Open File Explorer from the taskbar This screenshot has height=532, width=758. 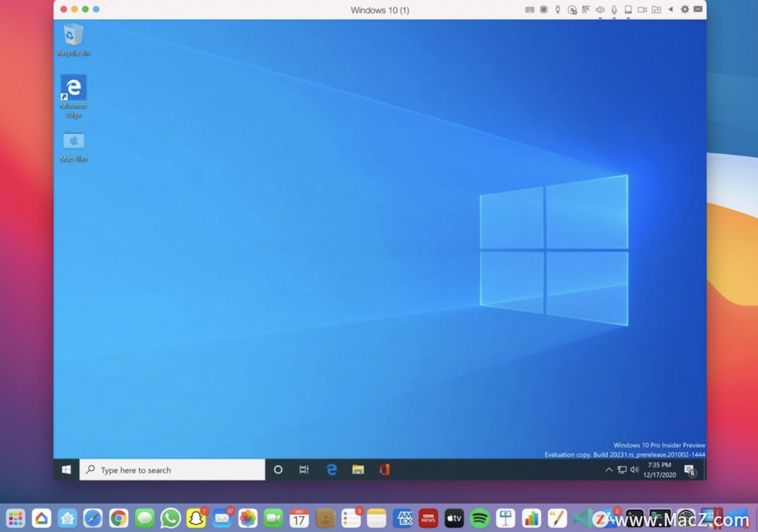358,469
